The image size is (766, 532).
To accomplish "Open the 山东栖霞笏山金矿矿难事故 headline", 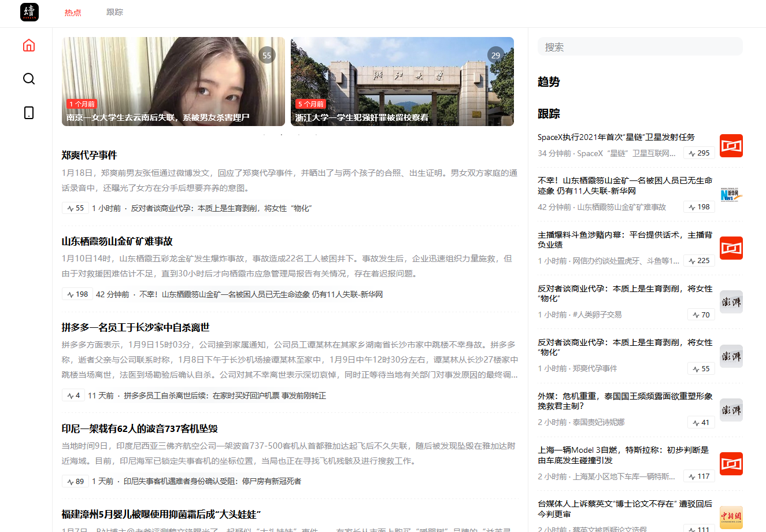I will [117, 241].
